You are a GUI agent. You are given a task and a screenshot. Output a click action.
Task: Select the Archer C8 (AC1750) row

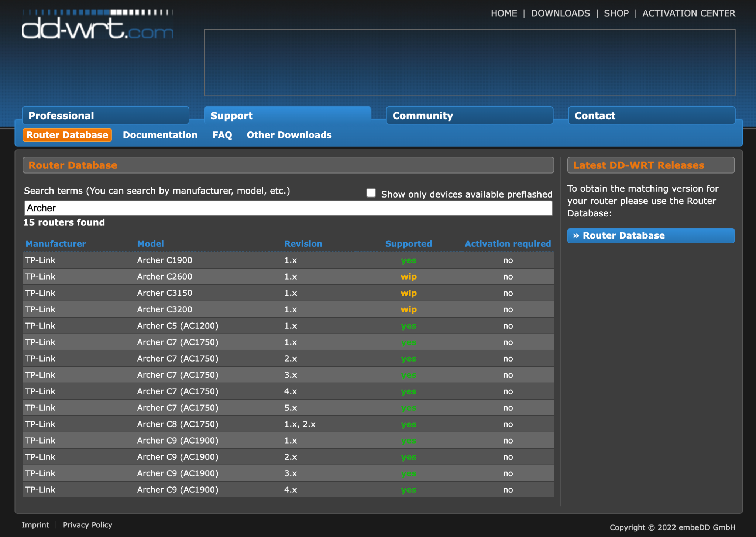click(288, 424)
